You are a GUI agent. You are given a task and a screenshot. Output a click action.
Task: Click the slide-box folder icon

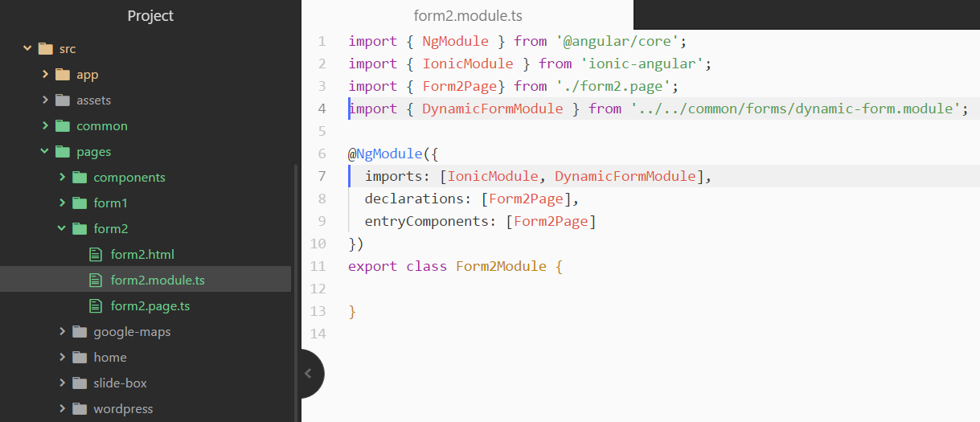click(80, 383)
